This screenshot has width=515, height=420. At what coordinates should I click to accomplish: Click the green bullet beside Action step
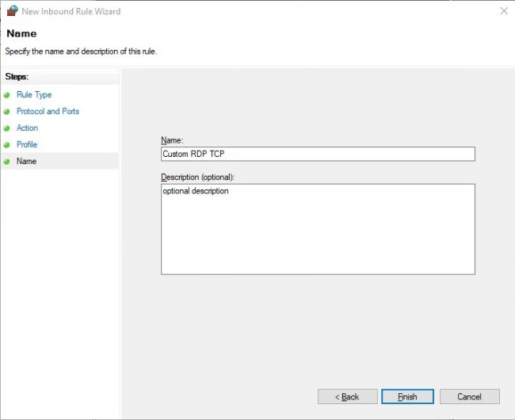point(7,128)
